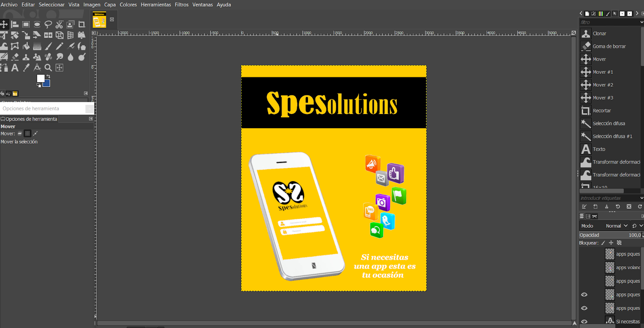Reset colors to default black and white

[39, 85]
